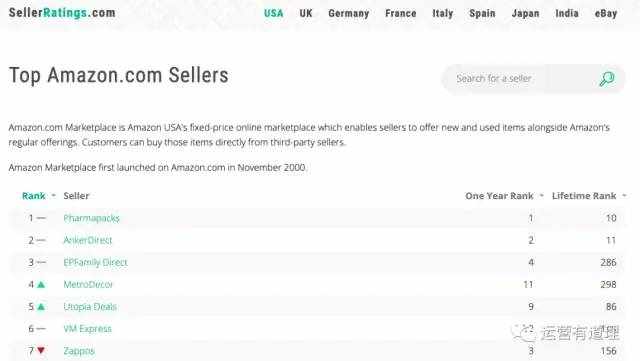This screenshot has width=640, height=361.
Task: Select the Japan marketplace tab
Action: (x=525, y=13)
